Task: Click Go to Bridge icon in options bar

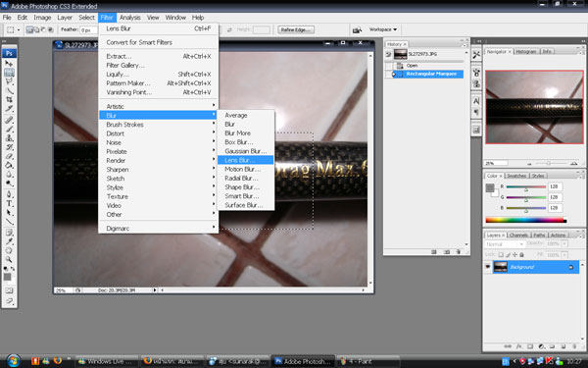Action: 357,29
